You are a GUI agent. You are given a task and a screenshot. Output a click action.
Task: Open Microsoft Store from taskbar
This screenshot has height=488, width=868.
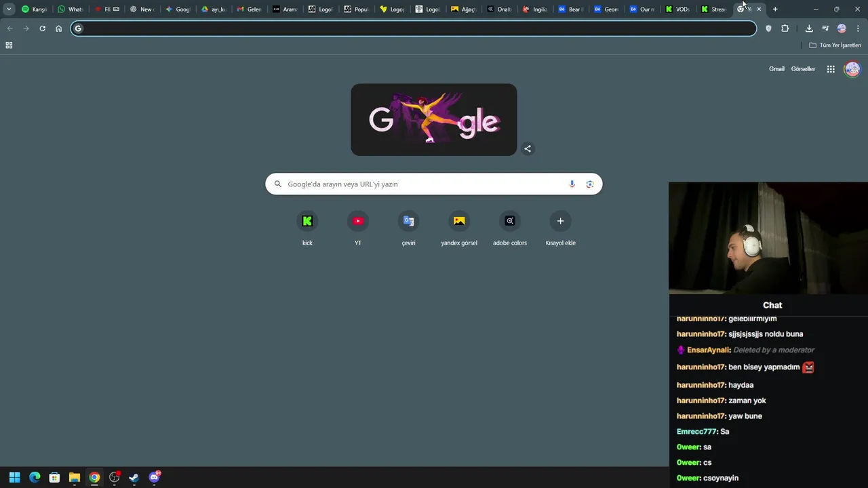click(55, 477)
